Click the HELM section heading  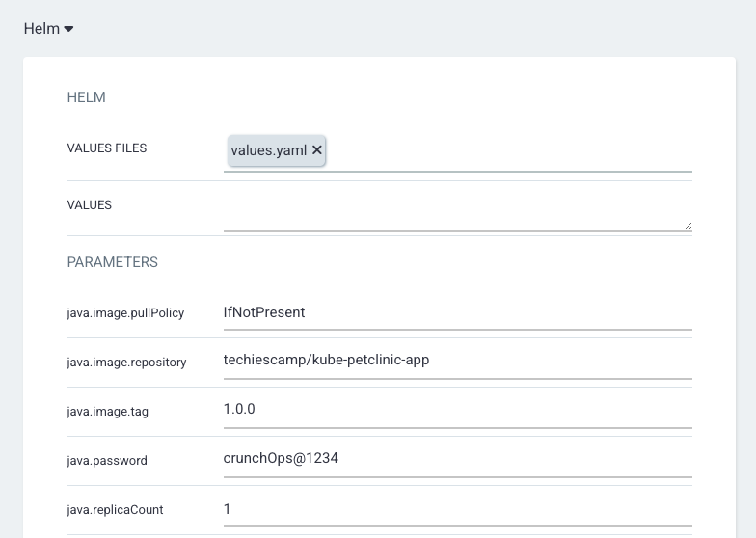point(87,97)
